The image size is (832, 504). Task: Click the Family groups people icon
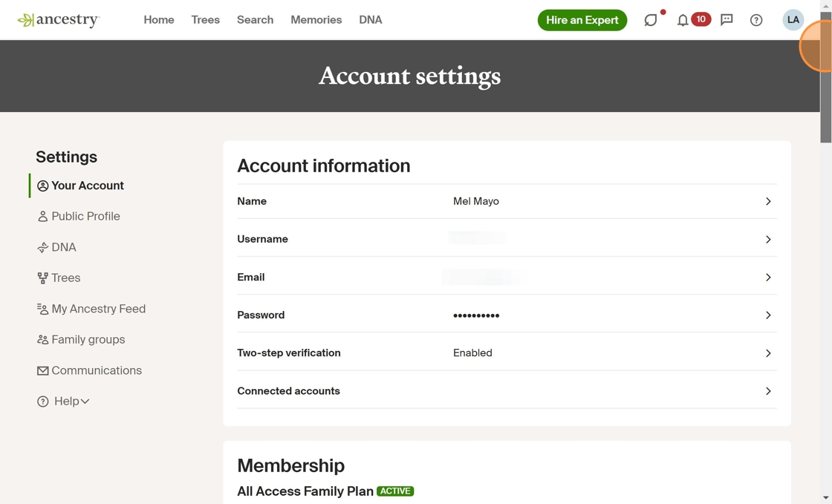[x=43, y=340]
